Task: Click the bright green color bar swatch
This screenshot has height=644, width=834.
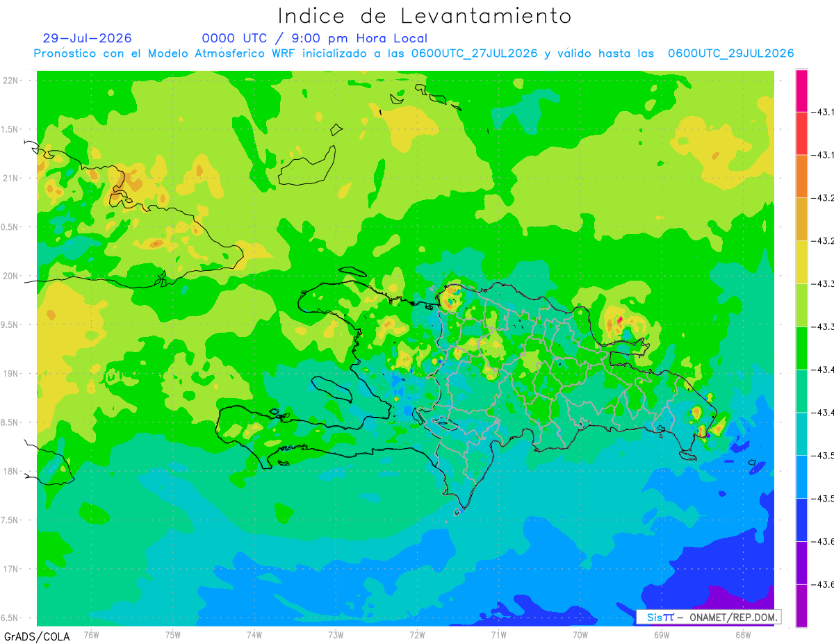Action: 801,348
